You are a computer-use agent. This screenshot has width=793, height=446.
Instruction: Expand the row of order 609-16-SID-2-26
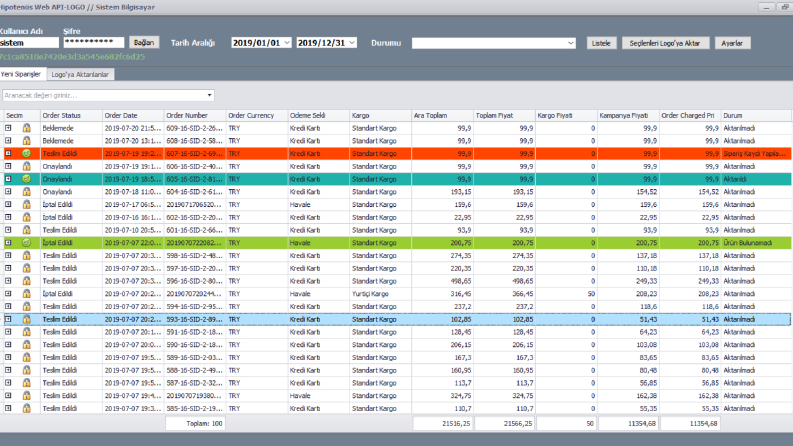8,128
